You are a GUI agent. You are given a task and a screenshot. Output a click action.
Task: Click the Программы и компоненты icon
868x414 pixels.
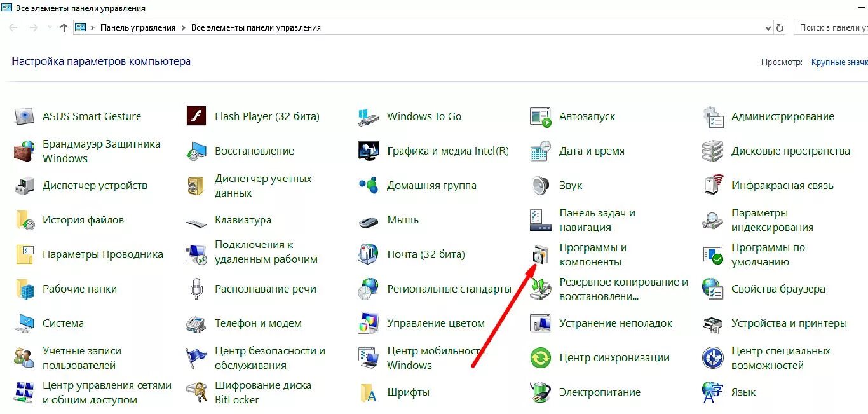(541, 254)
